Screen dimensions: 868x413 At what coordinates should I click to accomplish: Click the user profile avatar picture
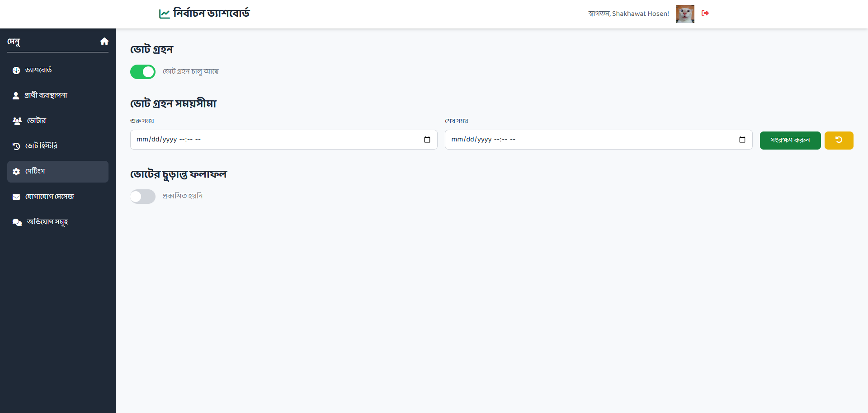685,14
